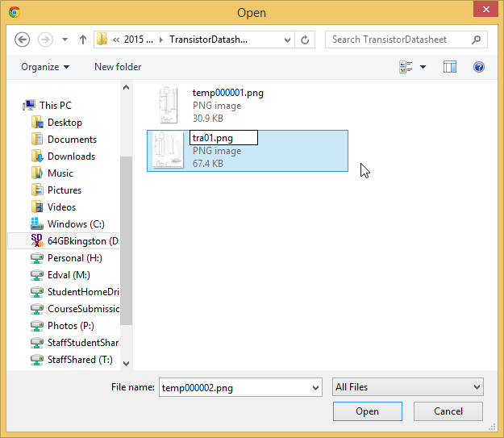The image size is (504, 438).
Task: Click the sidebar scroll down arrow
Action: point(126,364)
